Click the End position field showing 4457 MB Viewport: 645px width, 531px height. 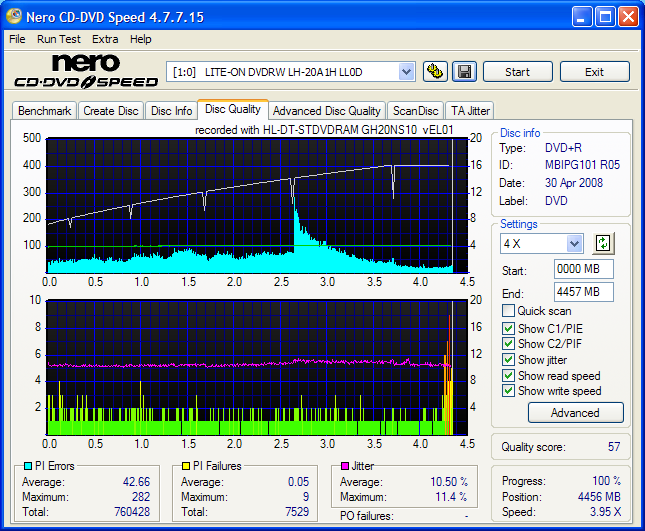[x=583, y=292]
